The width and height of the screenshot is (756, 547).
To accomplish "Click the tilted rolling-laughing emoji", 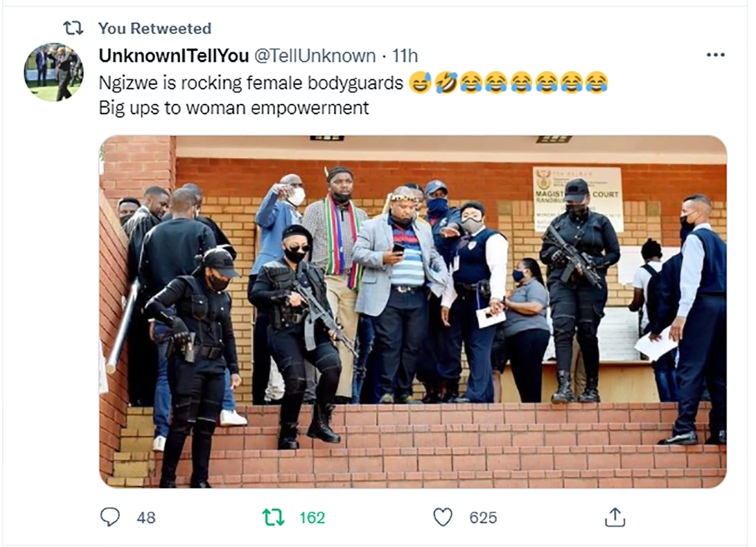I will [x=446, y=83].
